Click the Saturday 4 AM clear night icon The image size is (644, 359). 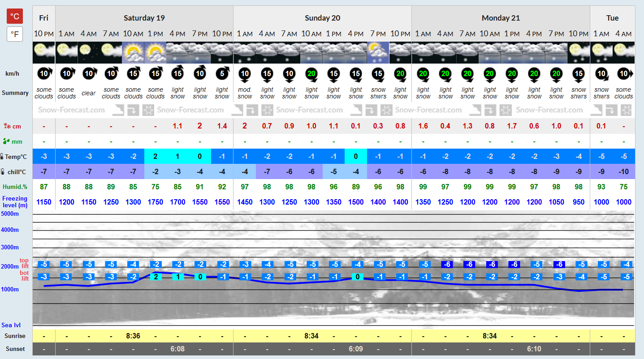[89, 53]
